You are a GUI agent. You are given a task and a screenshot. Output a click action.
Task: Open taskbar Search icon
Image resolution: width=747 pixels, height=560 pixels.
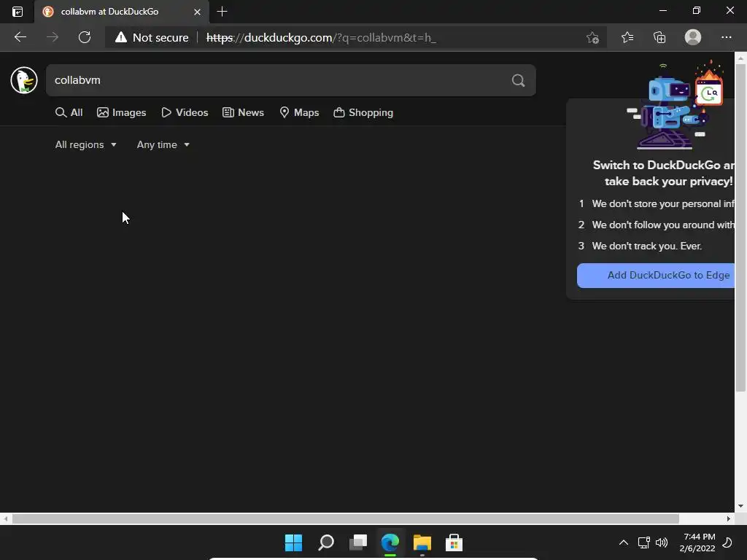326,542
